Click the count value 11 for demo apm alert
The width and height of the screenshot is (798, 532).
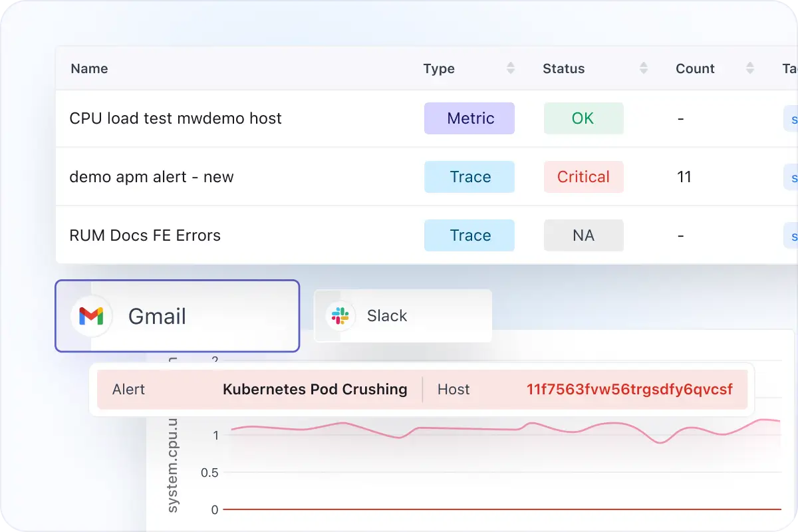point(684,177)
